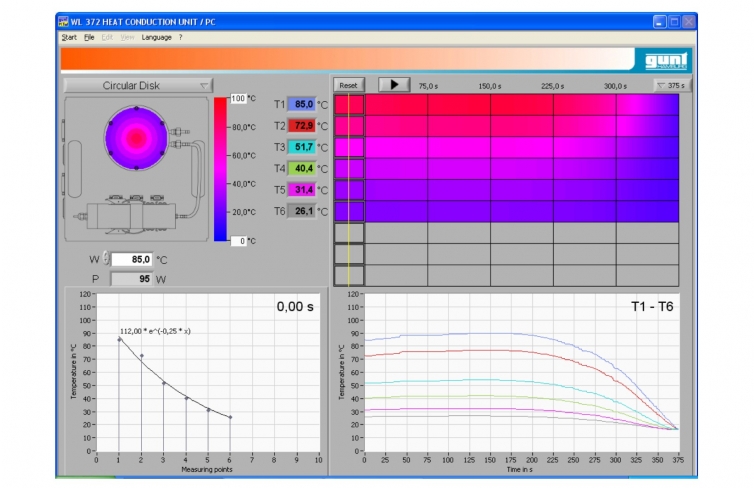Open the Language menu

(157, 37)
